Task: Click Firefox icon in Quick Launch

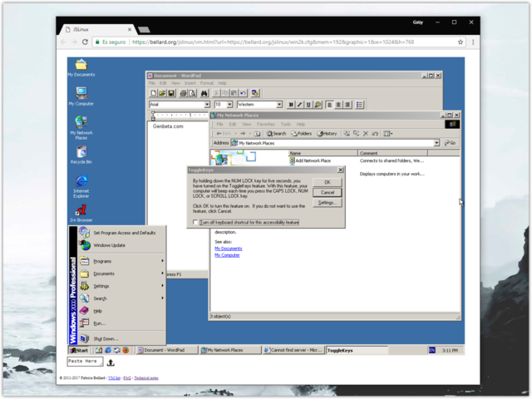Action: pyautogui.click(x=126, y=350)
